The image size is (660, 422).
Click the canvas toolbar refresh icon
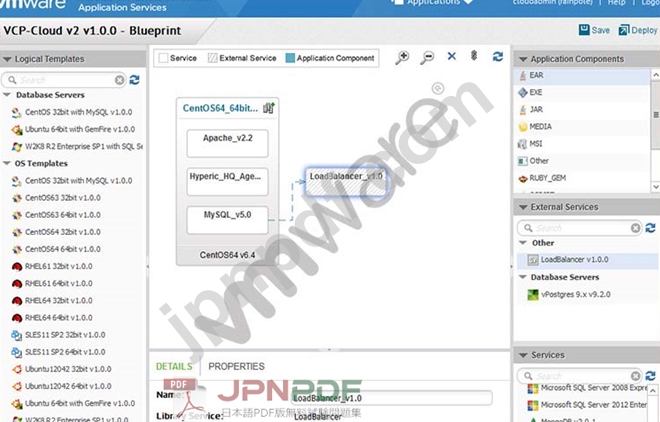[x=498, y=56]
